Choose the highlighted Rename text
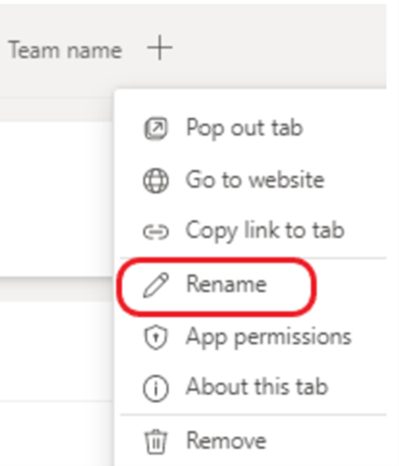Image resolution: width=399 pixels, height=466 pixels. coord(226,284)
